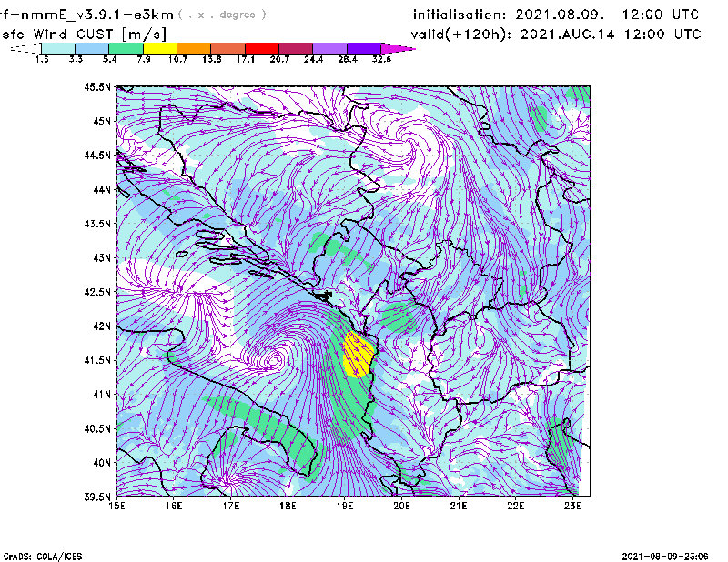Click the yellow legend swatch
The image size is (728, 562).
[160, 48]
